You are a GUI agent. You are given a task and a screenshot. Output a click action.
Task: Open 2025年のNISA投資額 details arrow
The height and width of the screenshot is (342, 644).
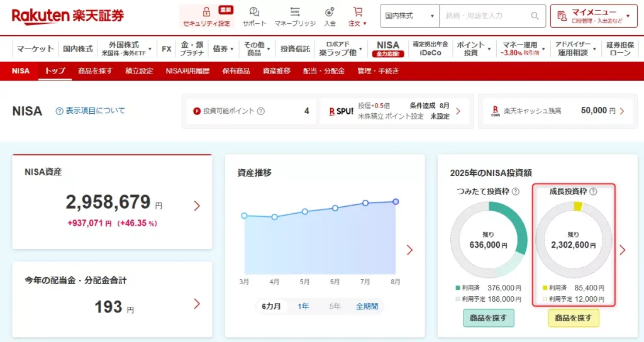[x=623, y=250]
